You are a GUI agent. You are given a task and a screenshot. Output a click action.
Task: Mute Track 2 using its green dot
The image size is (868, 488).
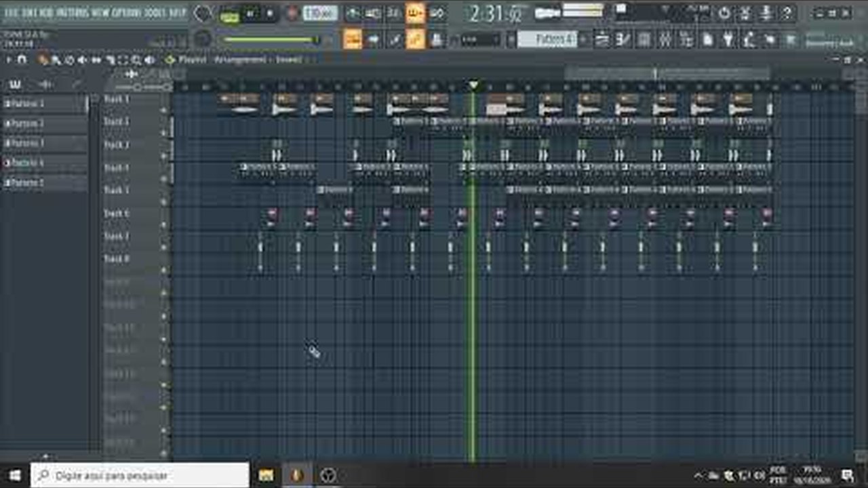pyautogui.click(x=163, y=133)
